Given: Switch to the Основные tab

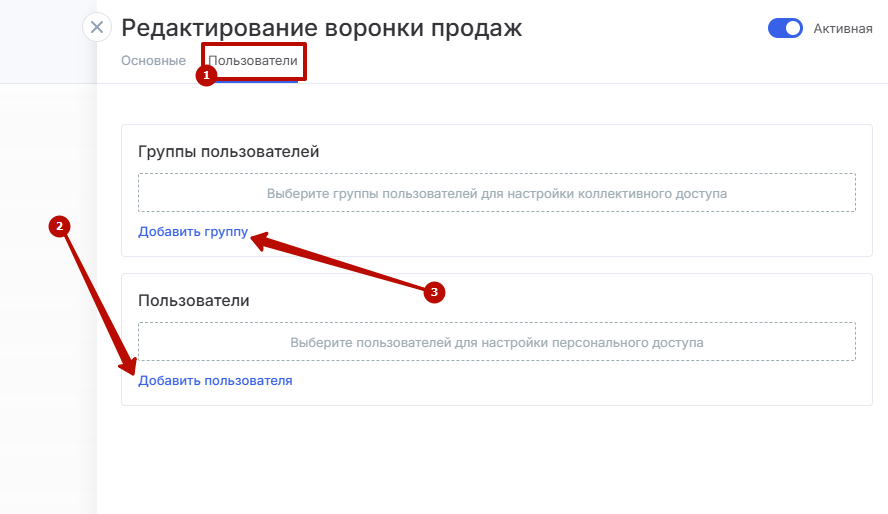Looking at the screenshot, I should point(153,61).
